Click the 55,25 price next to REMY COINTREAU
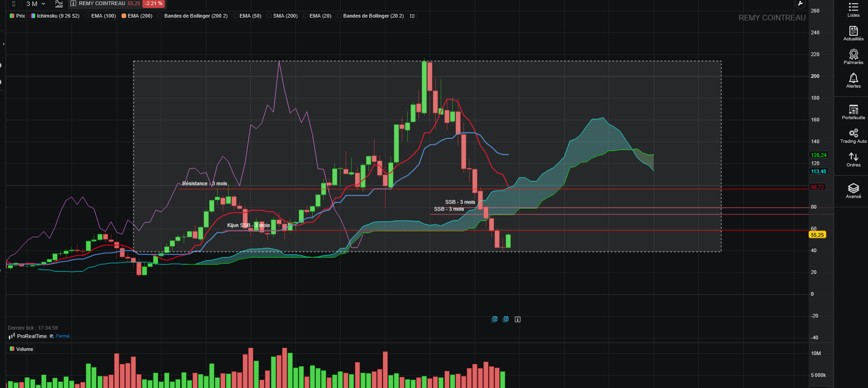Screen dimensions: 868x388 pos(134,3)
